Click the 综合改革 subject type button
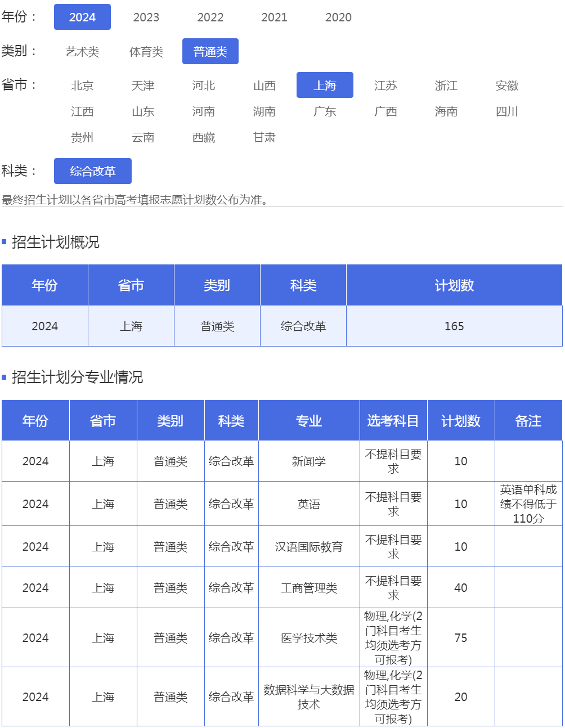 point(93,171)
